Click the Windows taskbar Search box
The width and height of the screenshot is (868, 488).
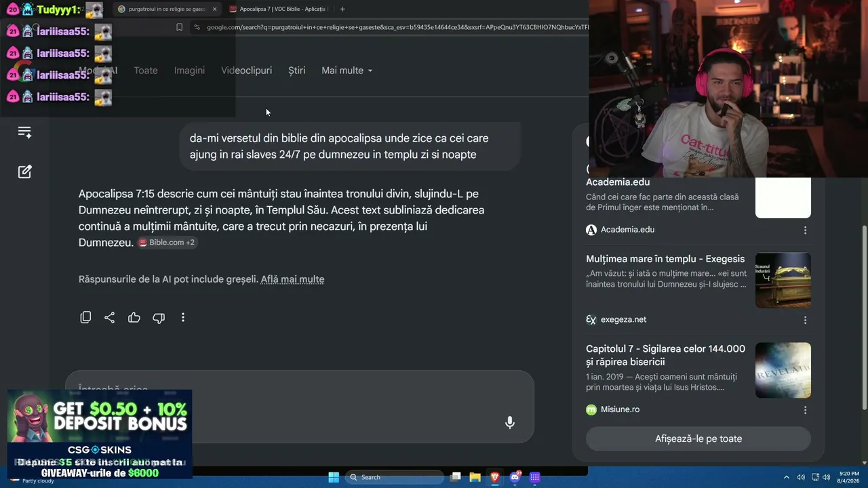(395, 477)
